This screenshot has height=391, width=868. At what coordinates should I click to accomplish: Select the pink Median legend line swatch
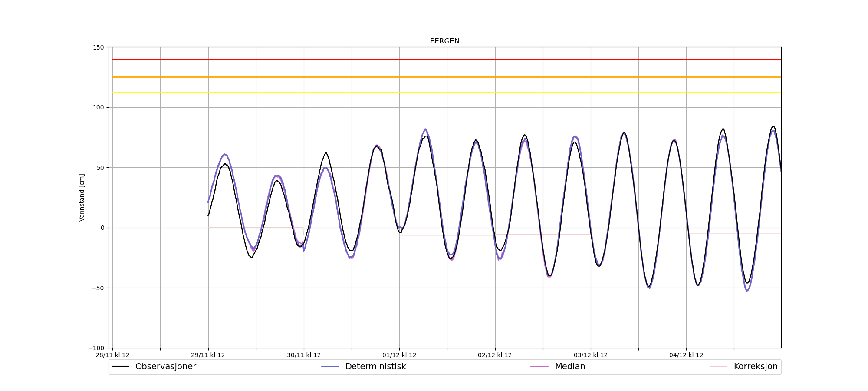539,367
